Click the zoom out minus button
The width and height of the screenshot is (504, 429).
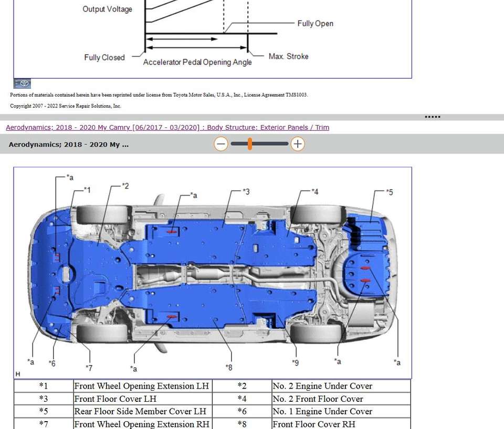221,144
